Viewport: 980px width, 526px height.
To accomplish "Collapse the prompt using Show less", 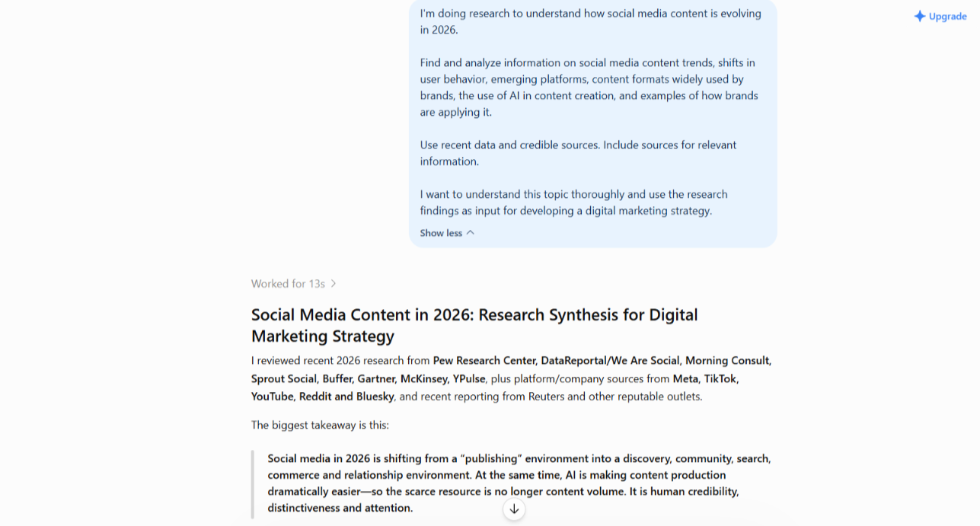I will click(x=447, y=233).
